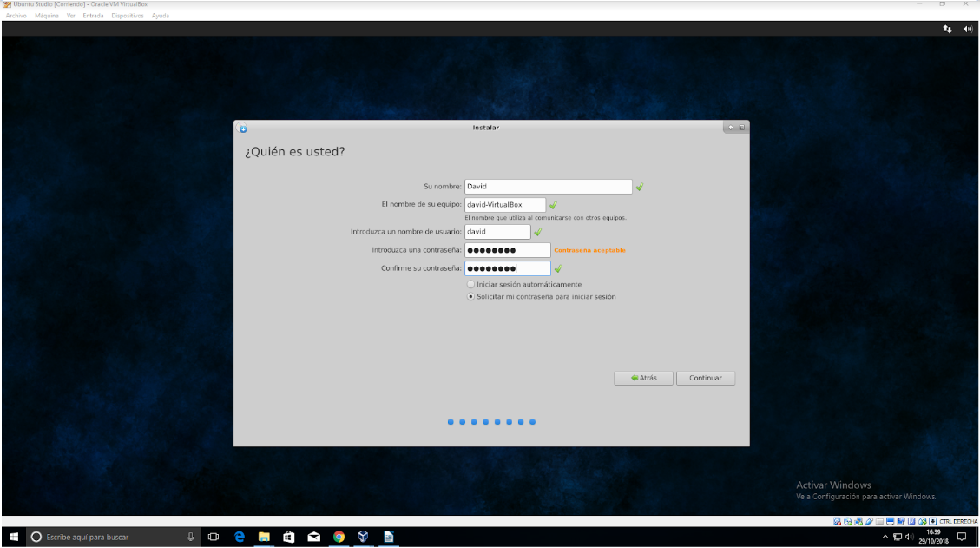The width and height of the screenshot is (980, 548).
Task: Open the Dispositivos menu
Action: pyautogui.click(x=127, y=16)
